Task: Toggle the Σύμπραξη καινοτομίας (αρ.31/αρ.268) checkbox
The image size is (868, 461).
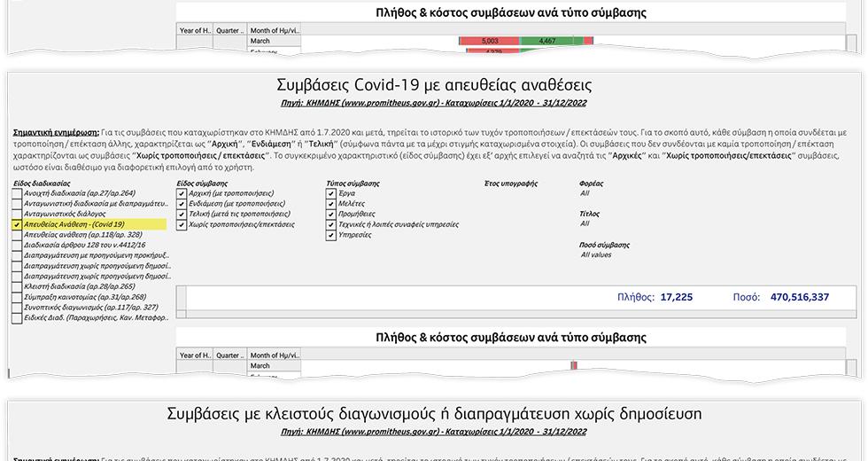Action: click(17, 297)
